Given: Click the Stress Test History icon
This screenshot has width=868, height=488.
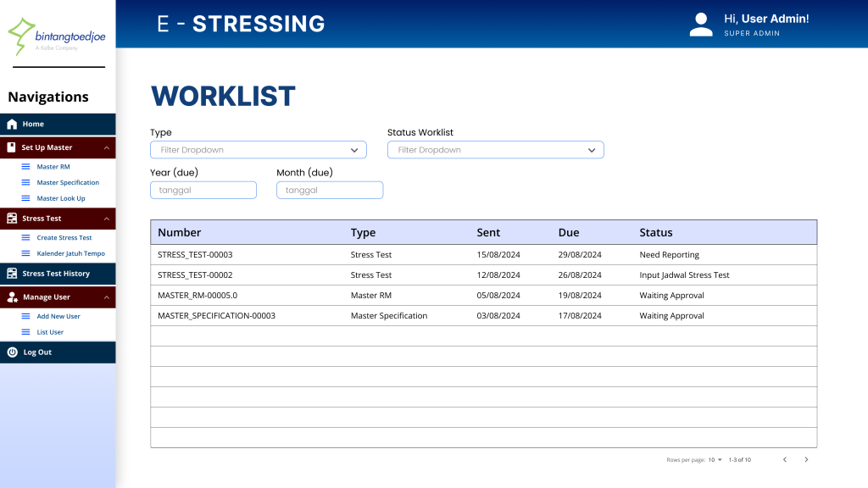Looking at the screenshot, I should [x=12, y=274].
